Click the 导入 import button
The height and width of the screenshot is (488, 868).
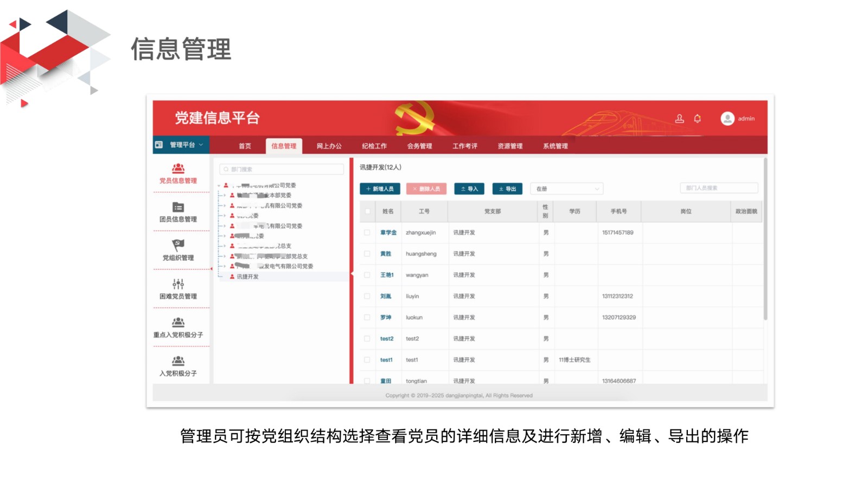point(469,189)
